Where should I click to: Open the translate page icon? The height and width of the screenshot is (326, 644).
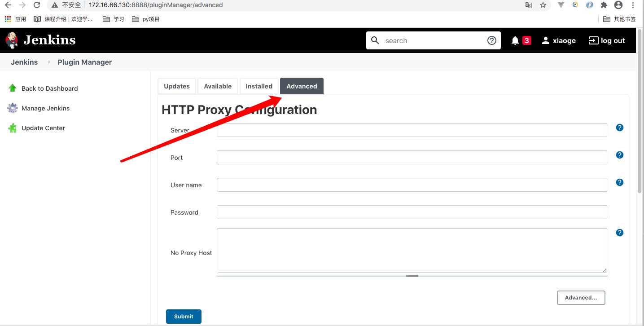[x=529, y=5]
